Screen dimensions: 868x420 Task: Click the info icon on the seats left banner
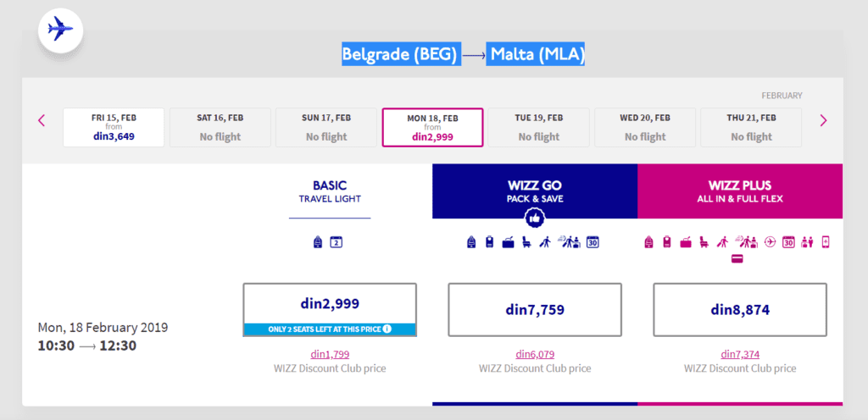[x=387, y=329]
